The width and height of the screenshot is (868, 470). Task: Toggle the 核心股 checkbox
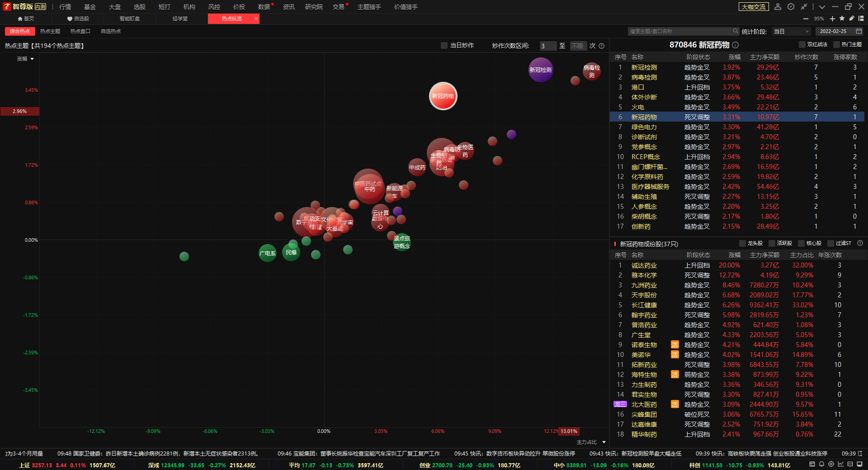pyautogui.click(x=801, y=243)
